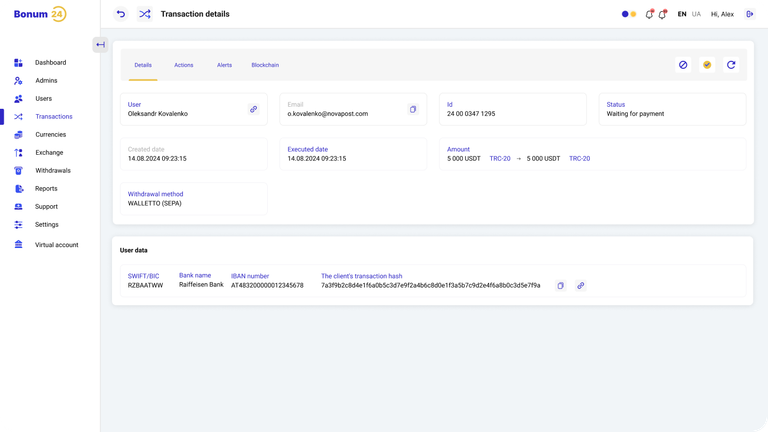Image resolution: width=768 pixels, height=432 pixels.
Task: Open user profile link icon next to Oleksandr Kovalenko
Action: [253, 109]
